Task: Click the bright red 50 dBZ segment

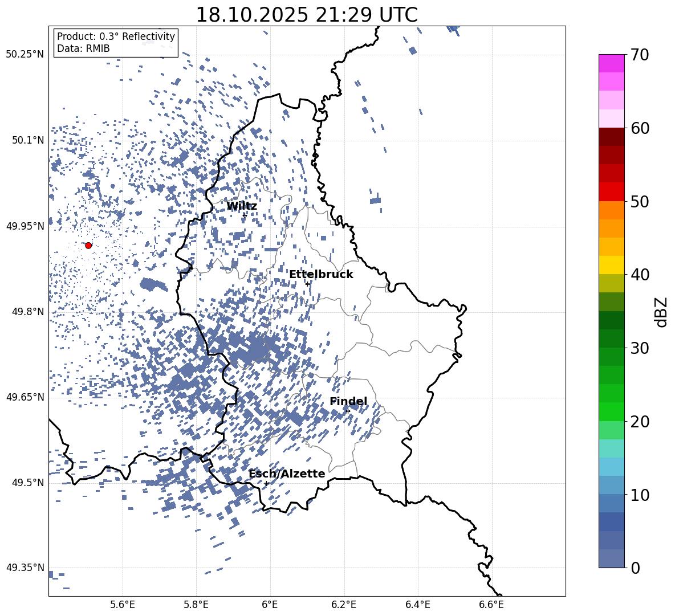Action: click(611, 192)
